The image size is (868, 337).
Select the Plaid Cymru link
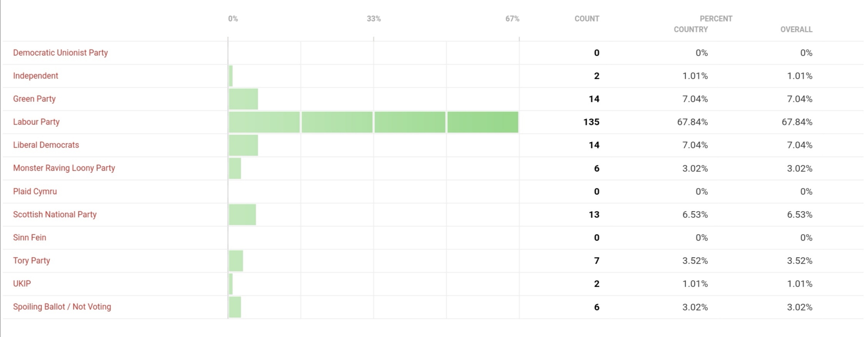click(x=35, y=191)
